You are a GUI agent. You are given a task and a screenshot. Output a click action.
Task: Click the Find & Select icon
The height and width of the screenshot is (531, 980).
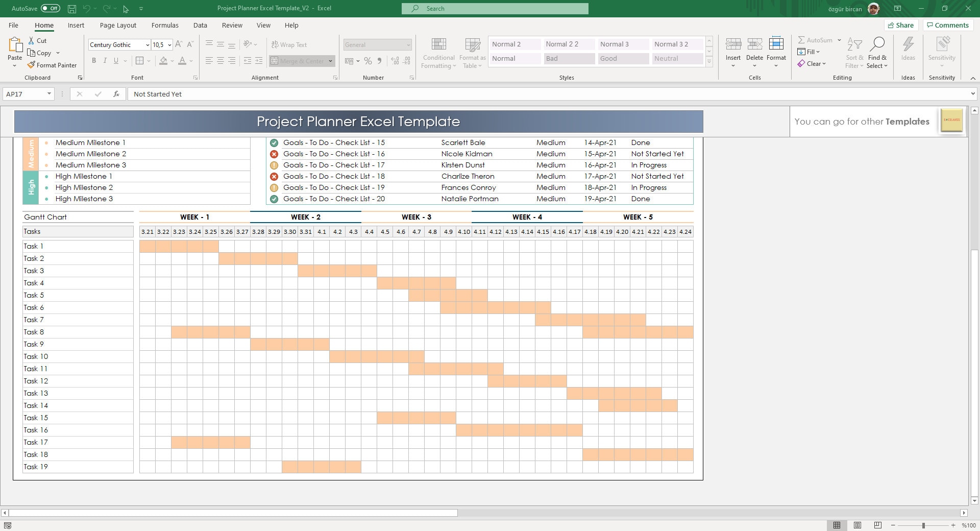(x=877, y=53)
